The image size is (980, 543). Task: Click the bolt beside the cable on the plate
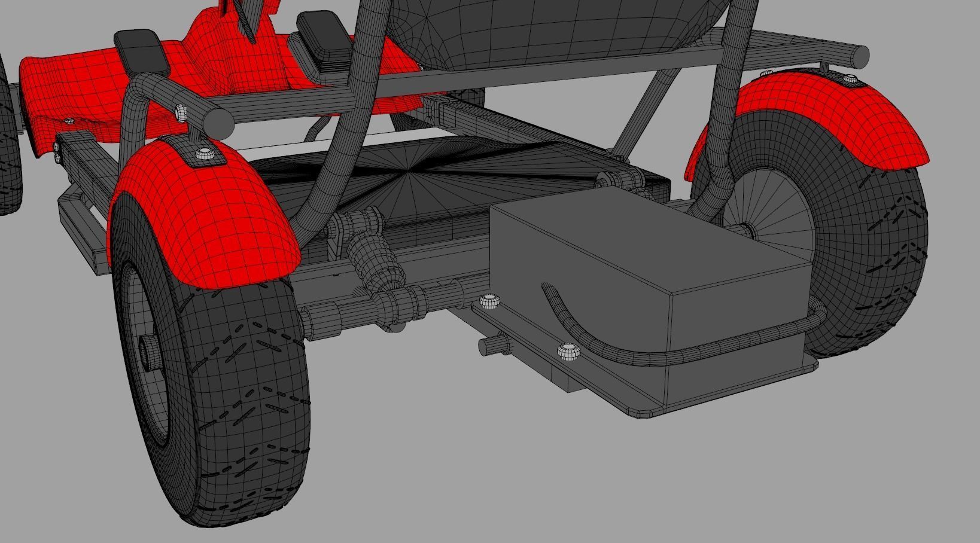(x=568, y=352)
